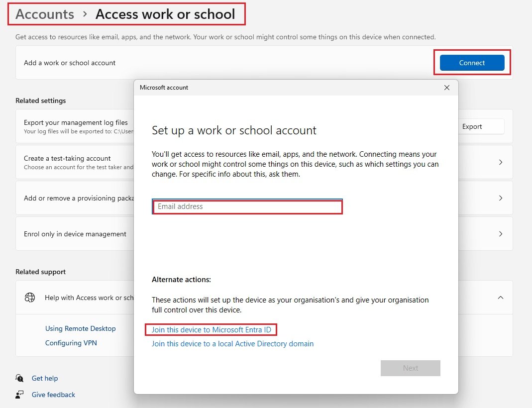The width and height of the screenshot is (532, 408).
Task: Click Join this device to a local Active Directory domain
Action: [232, 343]
